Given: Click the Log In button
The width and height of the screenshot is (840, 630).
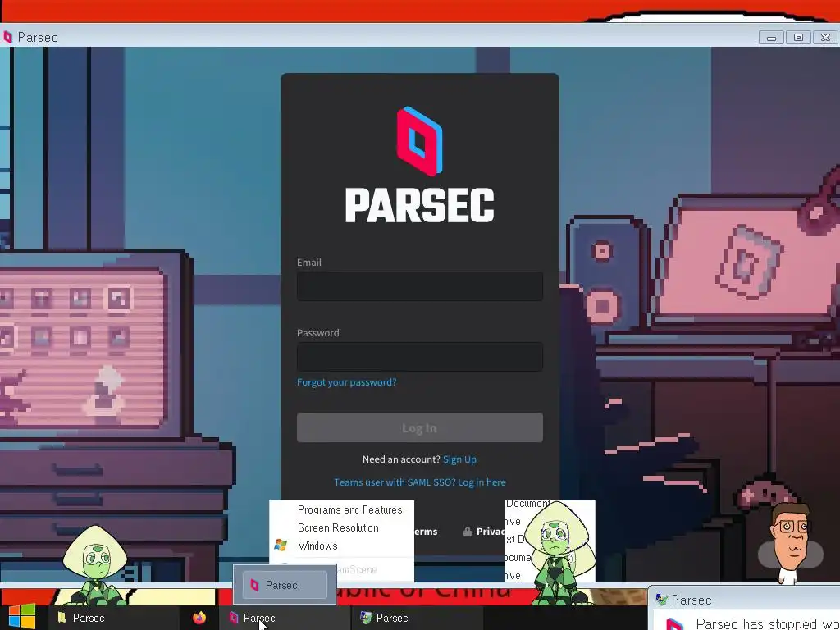Looking at the screenshot, I should point(419,427).
